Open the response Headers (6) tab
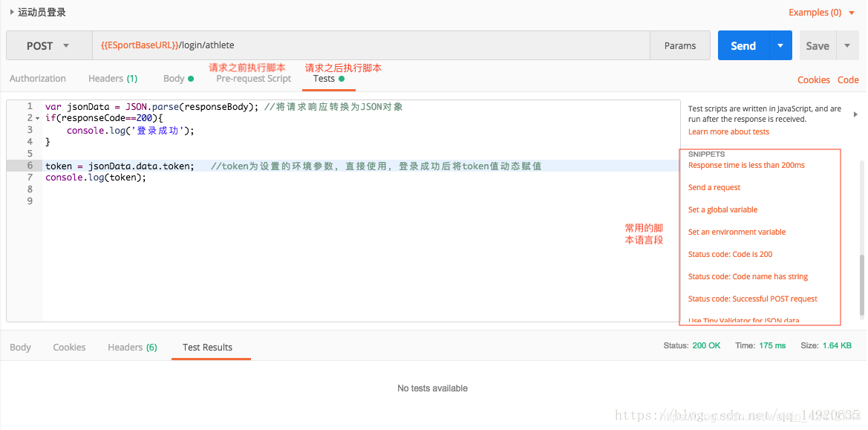868x430 pixels. click(x=132, y=347)
